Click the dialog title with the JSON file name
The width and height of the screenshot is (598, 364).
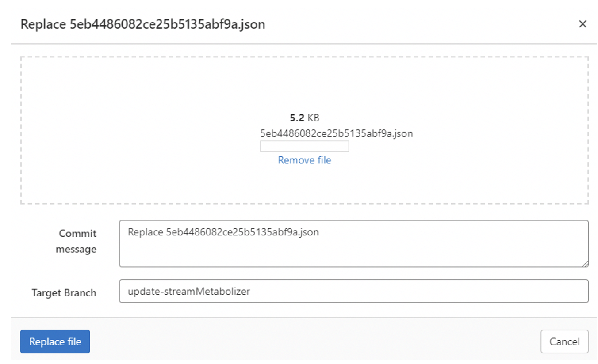pos(143,24)
